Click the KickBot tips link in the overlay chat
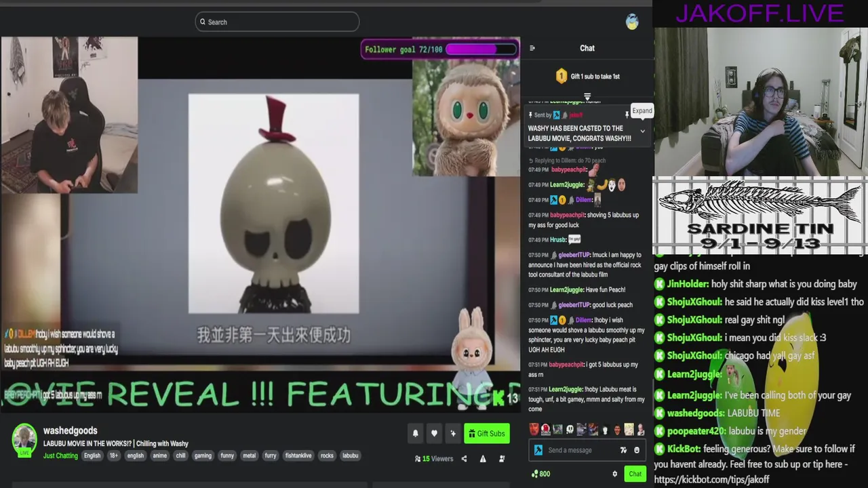Image resolution: width=868 pixels, height=488 pixels. pos(711,479)
